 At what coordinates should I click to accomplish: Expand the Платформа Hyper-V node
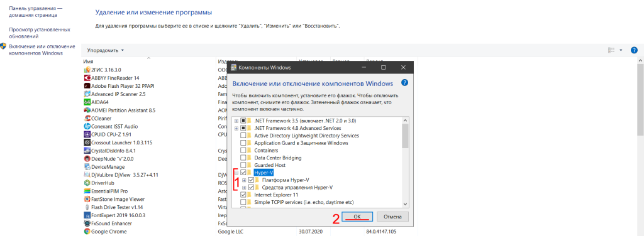pyautogui.click(x=245, y=180)
